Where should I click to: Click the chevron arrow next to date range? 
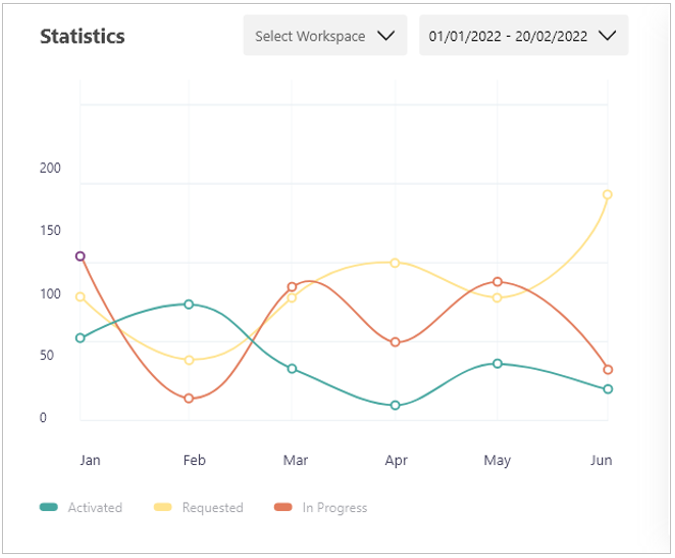pyautogui.click(x=606, y=36)
